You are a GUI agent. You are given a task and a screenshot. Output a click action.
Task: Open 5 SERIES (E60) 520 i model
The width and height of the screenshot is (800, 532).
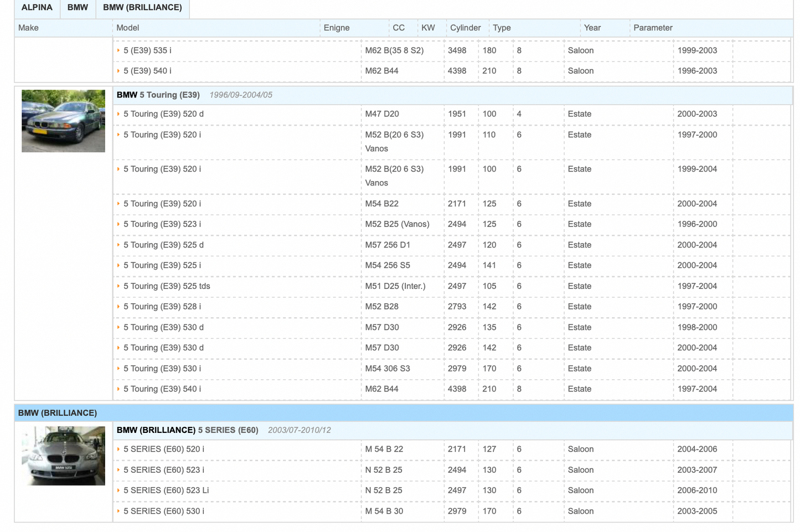tap(164, 449)
